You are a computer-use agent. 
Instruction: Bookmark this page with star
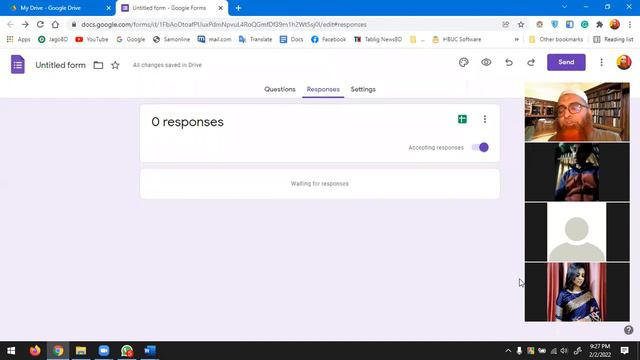521,24
